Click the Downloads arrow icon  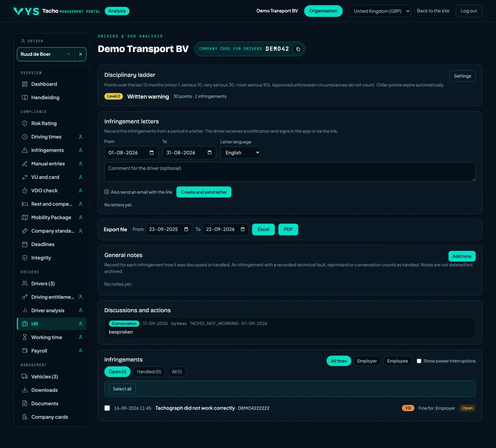(x=25, y=390)
